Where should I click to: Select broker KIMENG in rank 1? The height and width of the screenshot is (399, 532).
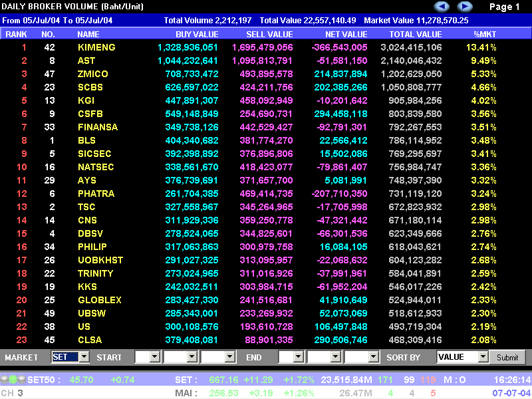click(x=96, y=47)
